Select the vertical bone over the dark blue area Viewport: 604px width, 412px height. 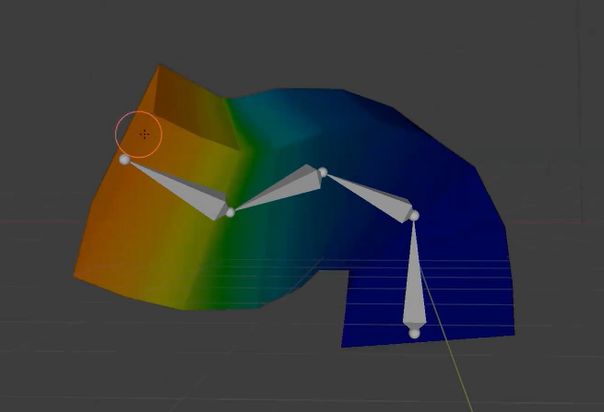pyautogui.click(x=414, y=275)
